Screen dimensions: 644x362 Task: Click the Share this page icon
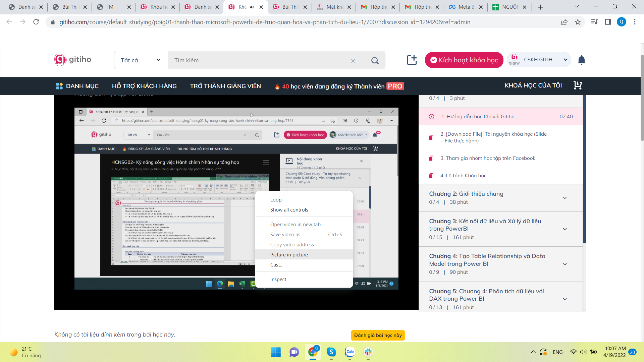coord(564,22)
